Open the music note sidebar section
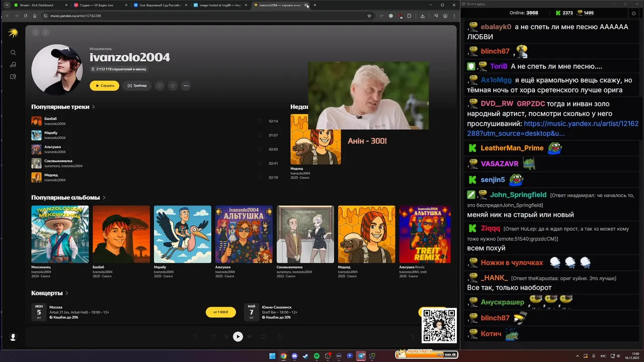Screen dimensions: 644x362 pyautogui.click(x=13, y=64)
